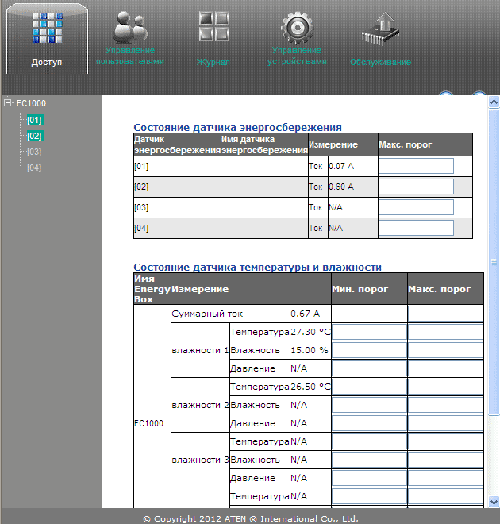Viewport: 500px width, 524px height.
Task: Open the Журнал (Log) squares icon
Action: pyautogui.click(x=214, y=26)
